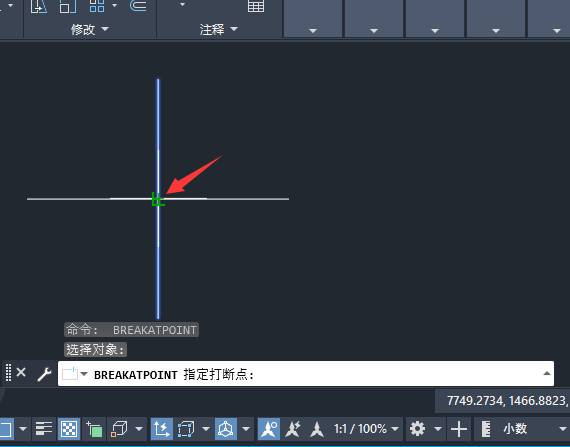The height and width of the screenshot is (447, 570).
Task: Click the coordinates readout 7749.2734, 1466.8823
Action: coord(506,401)
